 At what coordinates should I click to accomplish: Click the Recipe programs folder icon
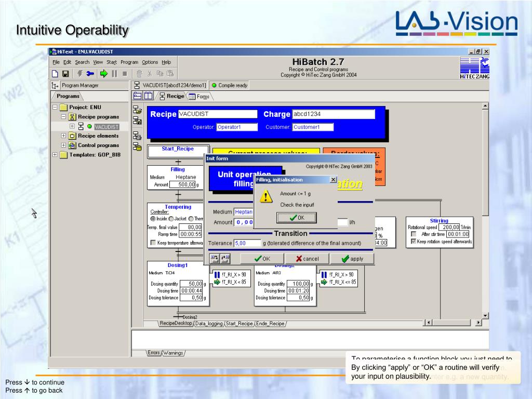point(72,117)
